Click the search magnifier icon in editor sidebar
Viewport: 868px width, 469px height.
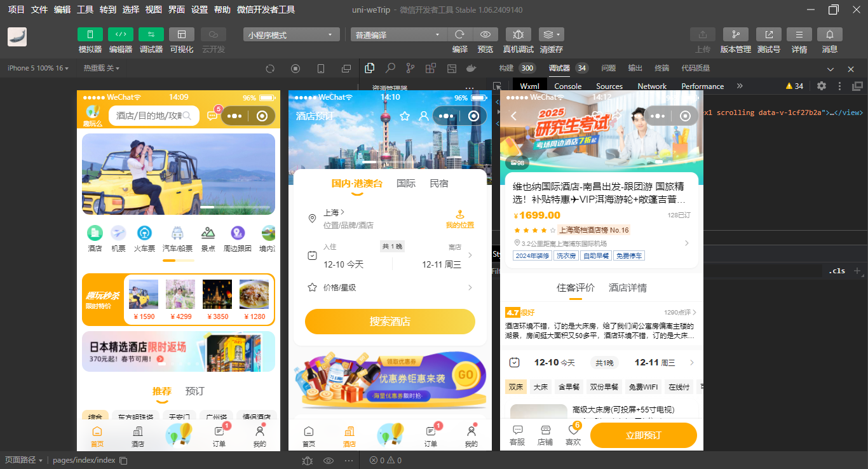[390, 68]
